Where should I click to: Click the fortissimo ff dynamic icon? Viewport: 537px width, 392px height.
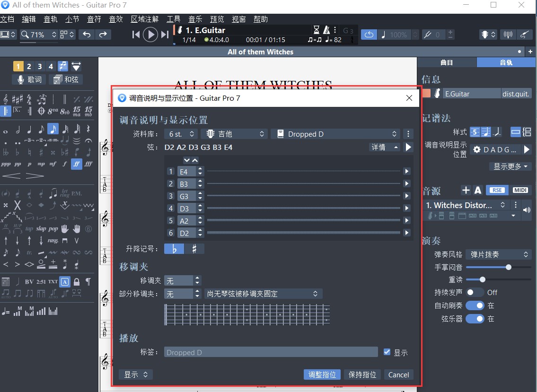tap(77, 164)
